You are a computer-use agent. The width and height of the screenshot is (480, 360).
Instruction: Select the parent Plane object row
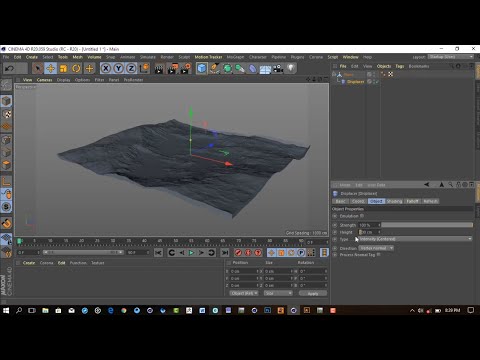(349, 75)
